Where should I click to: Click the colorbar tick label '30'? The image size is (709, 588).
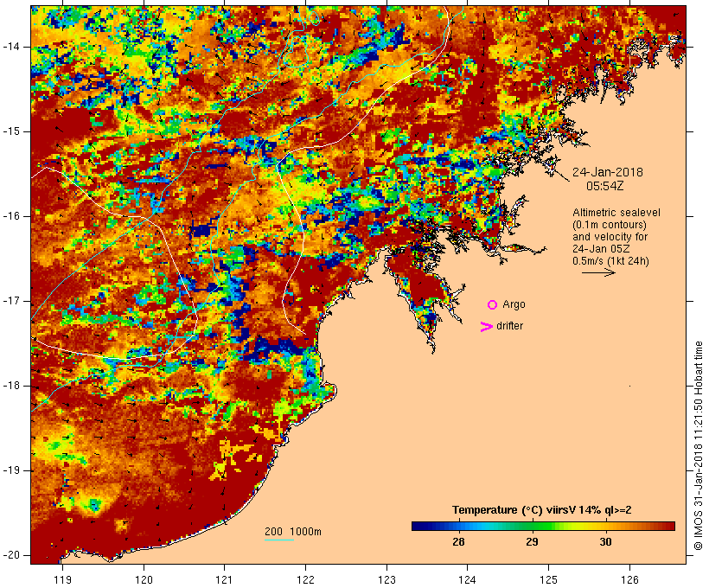coord(606,542)
